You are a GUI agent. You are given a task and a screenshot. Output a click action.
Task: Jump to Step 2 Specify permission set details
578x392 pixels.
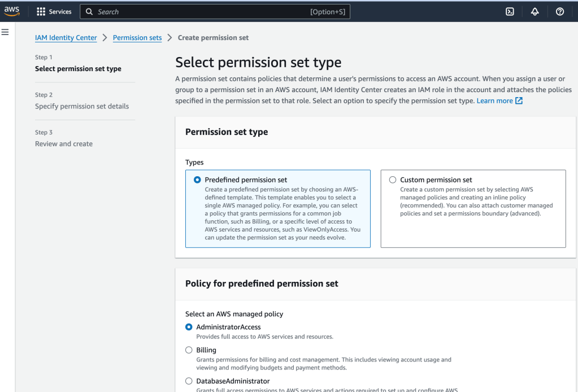(x=82, y=106)
